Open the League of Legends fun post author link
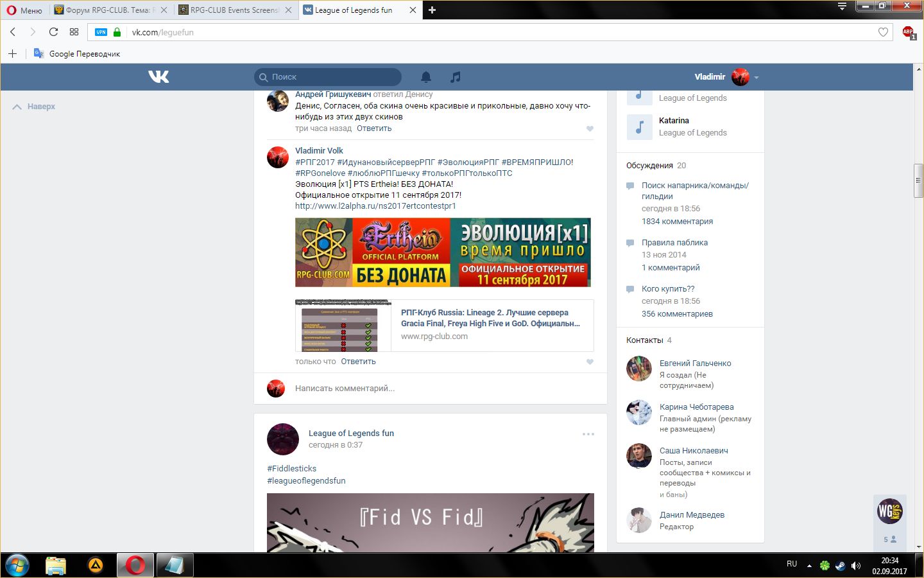924x578 pixels. tap(351, 433)
